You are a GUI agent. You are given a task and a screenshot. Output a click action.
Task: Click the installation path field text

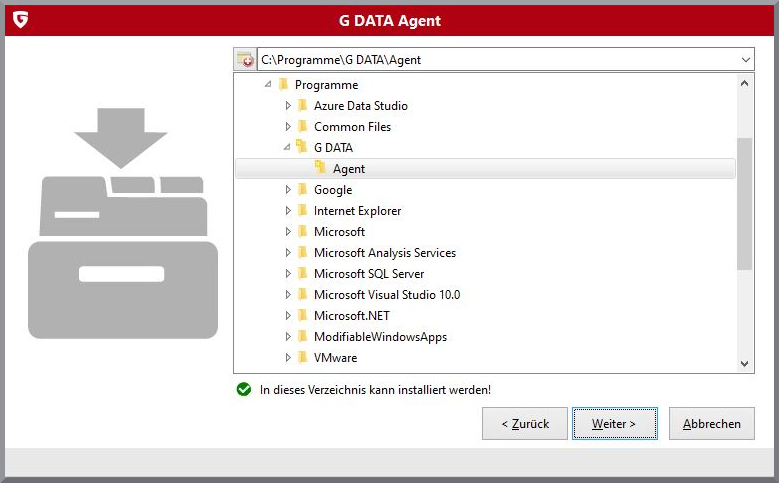(x=341, y=60)
